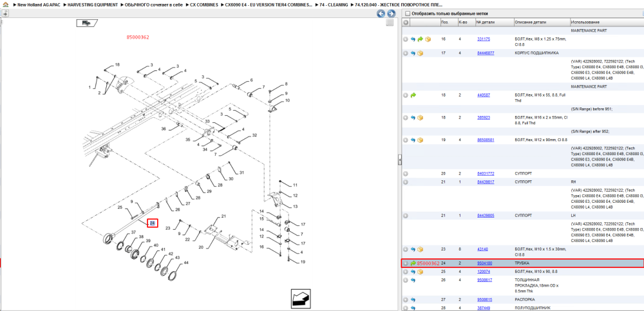The image size is (644, 311).
Task: Select callout 37 in the diagram
Action: tap(133, 232)
